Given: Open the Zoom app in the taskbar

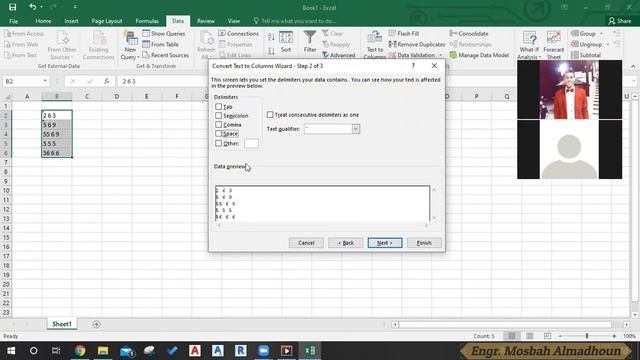Looking at the screenshot, I should (x=264, y=351).
